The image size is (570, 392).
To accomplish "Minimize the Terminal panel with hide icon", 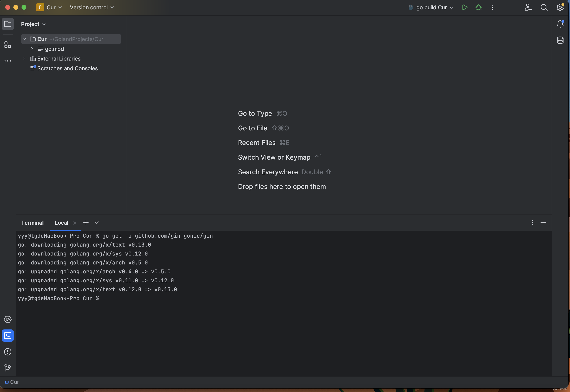I will click(x=543, y=223).
